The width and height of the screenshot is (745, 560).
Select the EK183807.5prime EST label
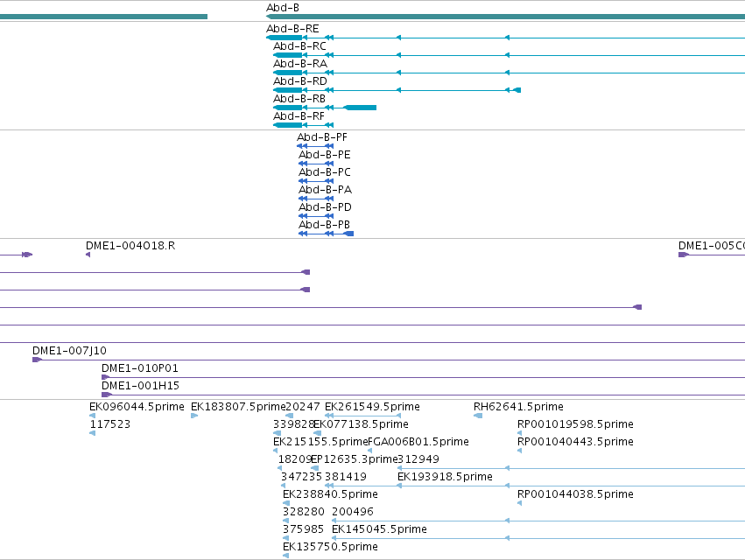(238, 407)
